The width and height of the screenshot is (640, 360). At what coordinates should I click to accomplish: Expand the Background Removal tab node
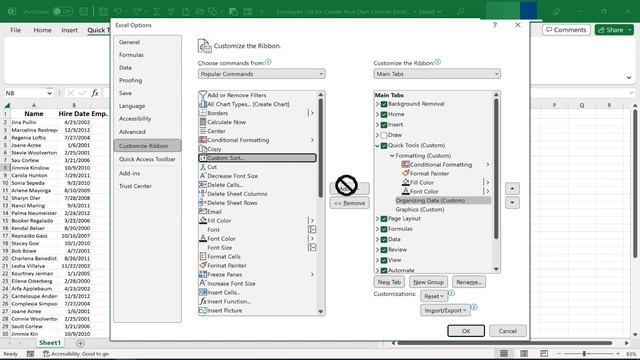tap(377, 104)
